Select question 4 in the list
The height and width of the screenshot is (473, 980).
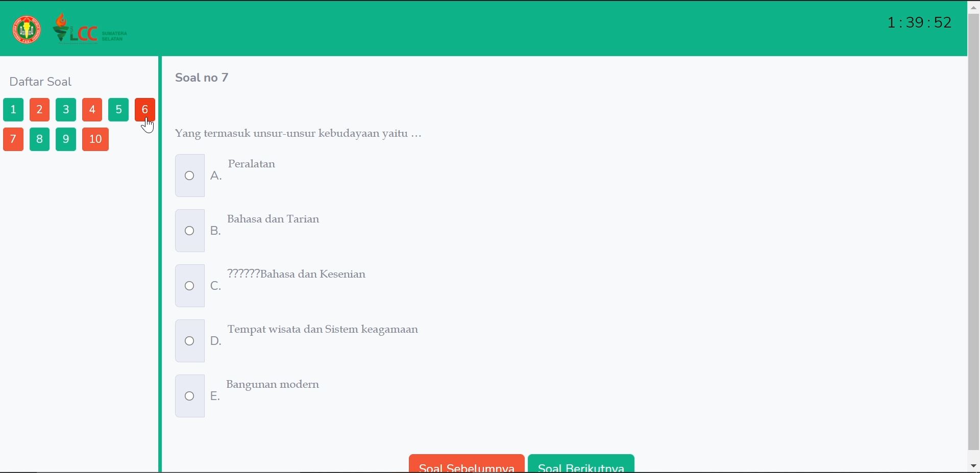pos(92,110)
